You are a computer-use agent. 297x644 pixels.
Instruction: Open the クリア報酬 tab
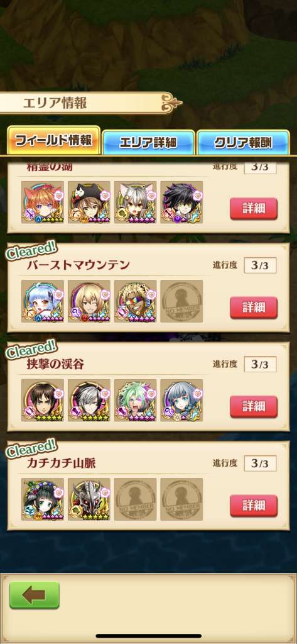243,143
